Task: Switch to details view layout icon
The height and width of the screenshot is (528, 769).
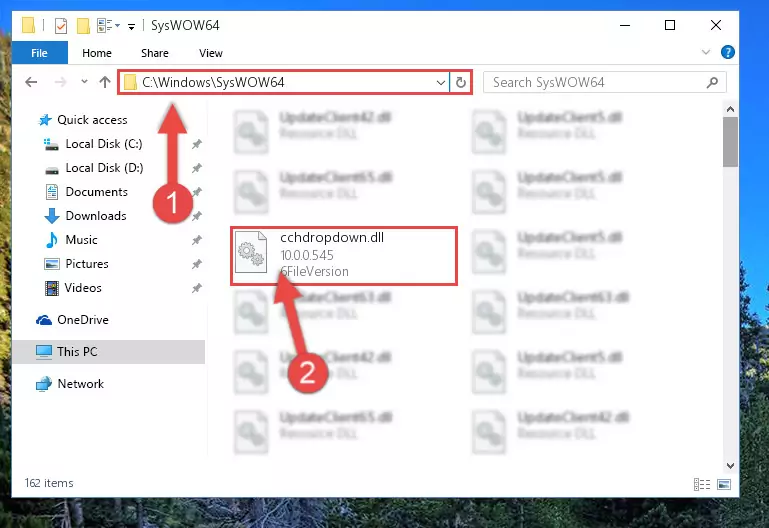Action: pyautogui.click(x=702, y=484)
